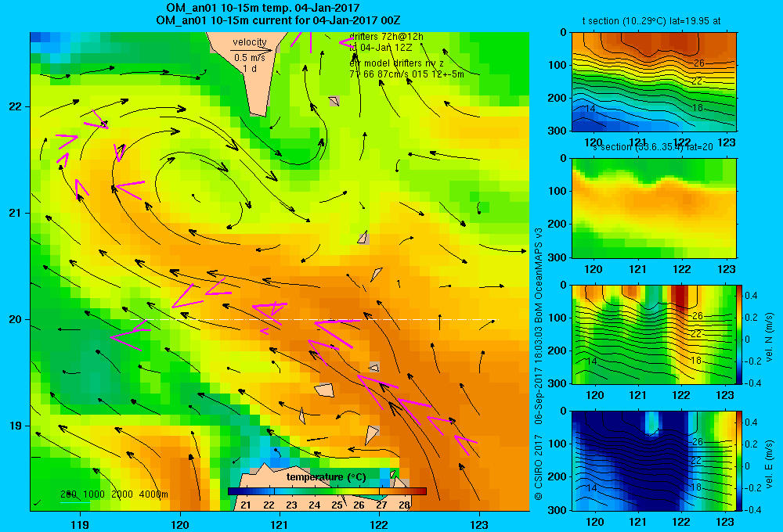Click the velocity scale arrow legend

tap(252, 50)
